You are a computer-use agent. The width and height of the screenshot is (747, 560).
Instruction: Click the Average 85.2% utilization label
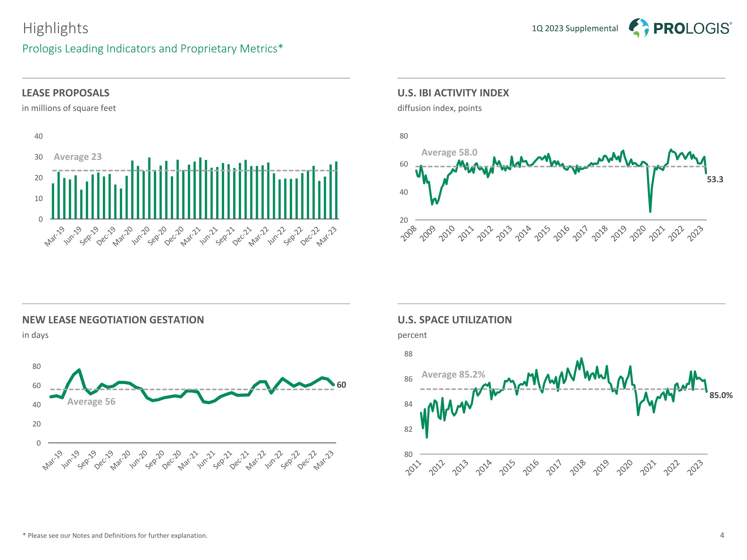tap(453, 374)
